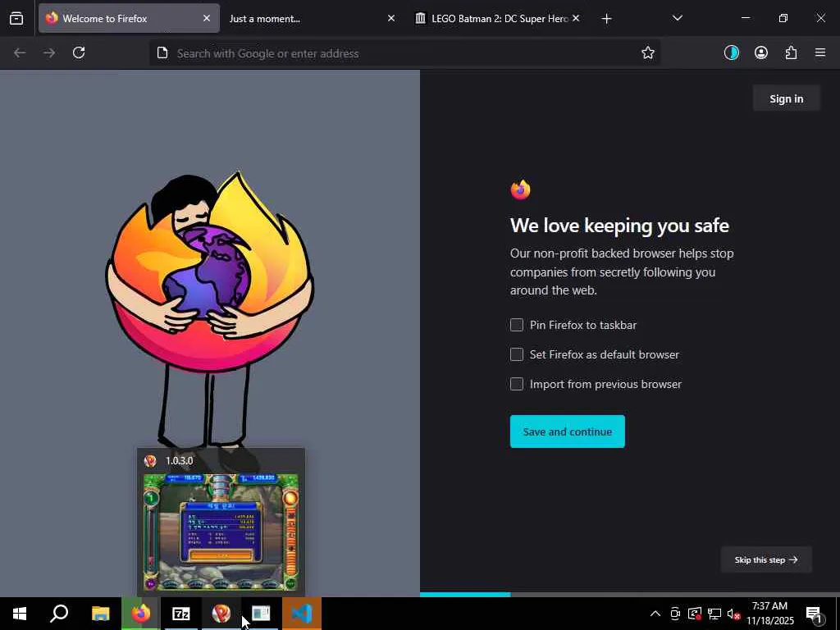Open network status tray icon

pyautogui.click(x=714, y=614)
